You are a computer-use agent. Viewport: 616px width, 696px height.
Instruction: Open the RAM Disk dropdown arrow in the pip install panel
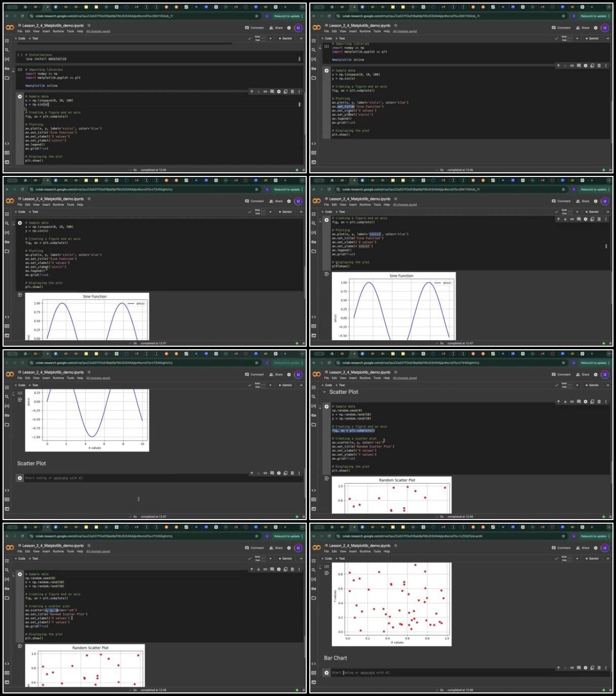pyautogui.click(x=270, y=39)
